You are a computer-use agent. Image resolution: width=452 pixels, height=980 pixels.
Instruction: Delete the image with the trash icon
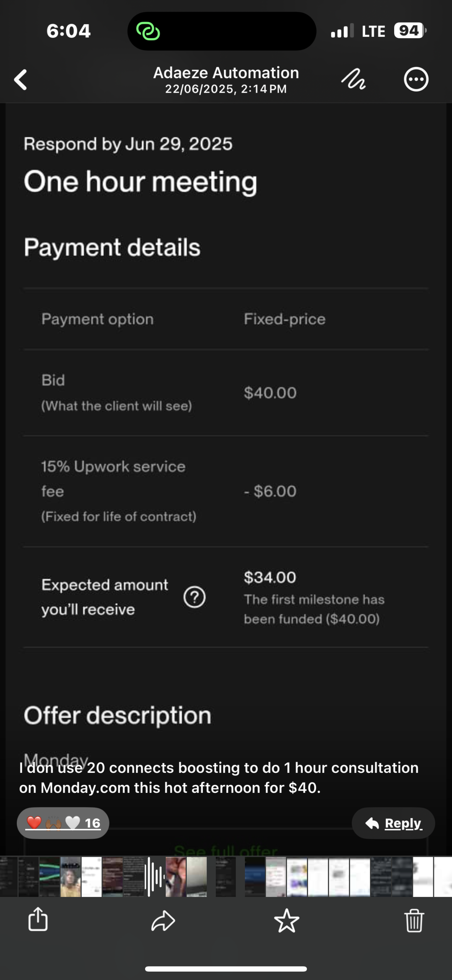point(414,920)
